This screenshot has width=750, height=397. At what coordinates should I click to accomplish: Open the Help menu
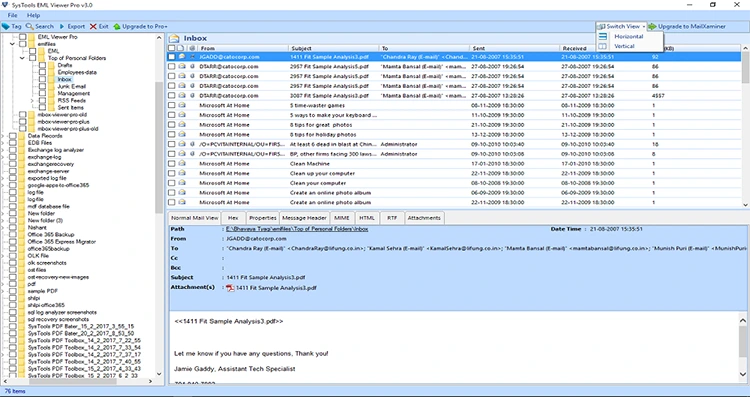[33, 15]
